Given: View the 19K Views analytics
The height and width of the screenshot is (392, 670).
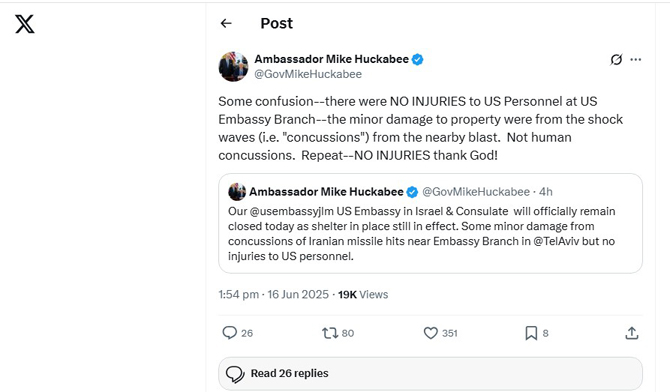Looking at the screenshot, I should coord(363,295).
